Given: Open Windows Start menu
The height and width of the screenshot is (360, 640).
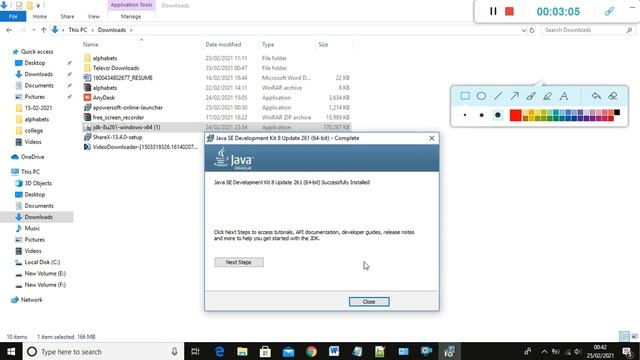Looking at the screenshot, I should click(x=11, y=351).
